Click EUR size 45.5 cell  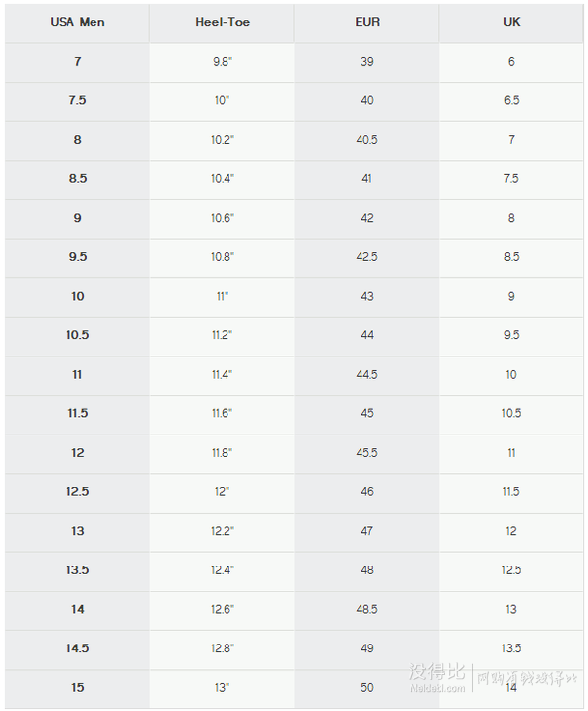[366, 453]
